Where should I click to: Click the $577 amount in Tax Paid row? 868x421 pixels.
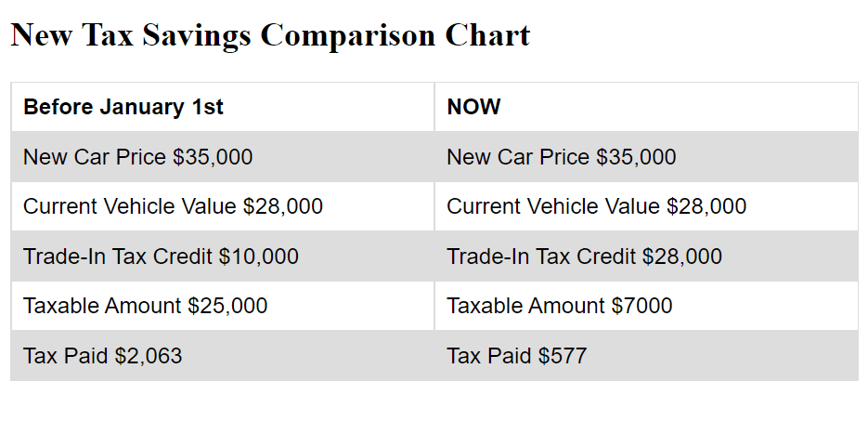click(x=563, y=356)
